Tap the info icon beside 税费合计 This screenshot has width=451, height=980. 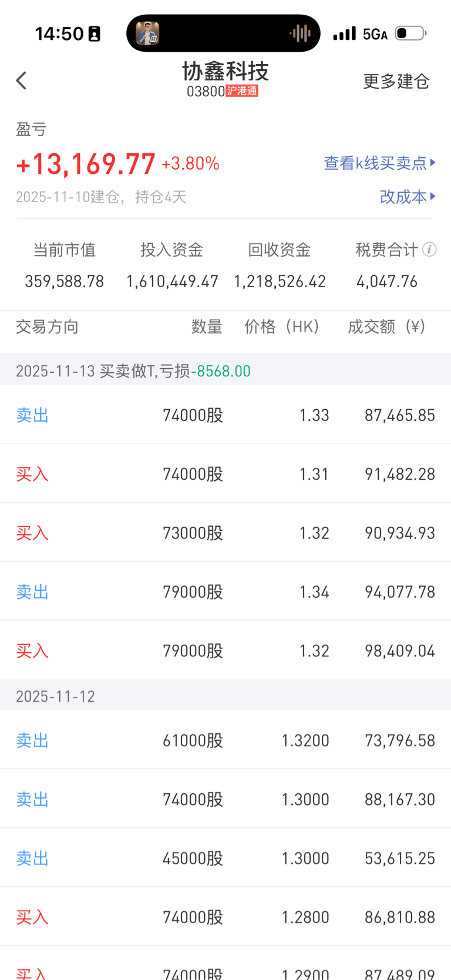pos(429,250)
